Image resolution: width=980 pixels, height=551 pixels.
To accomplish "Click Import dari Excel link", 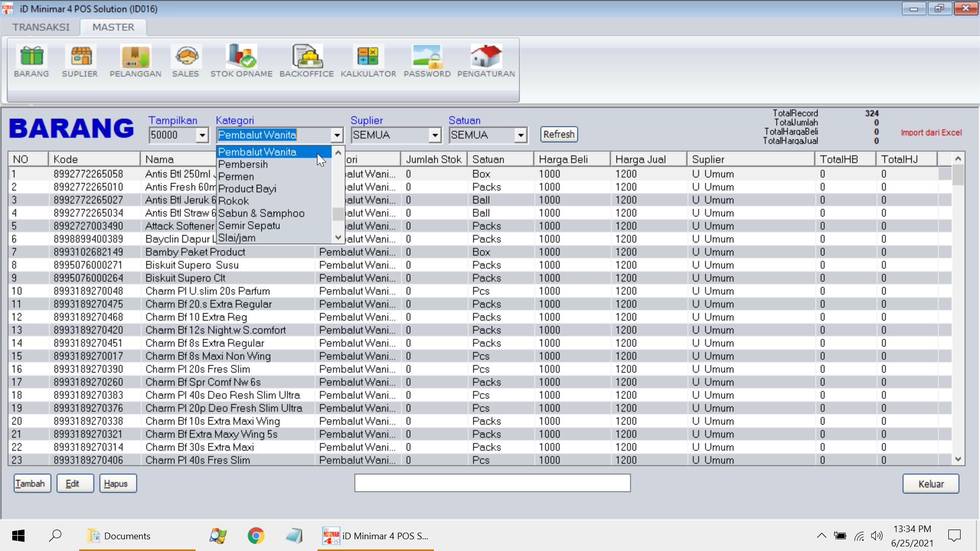I will pos(931,133).
